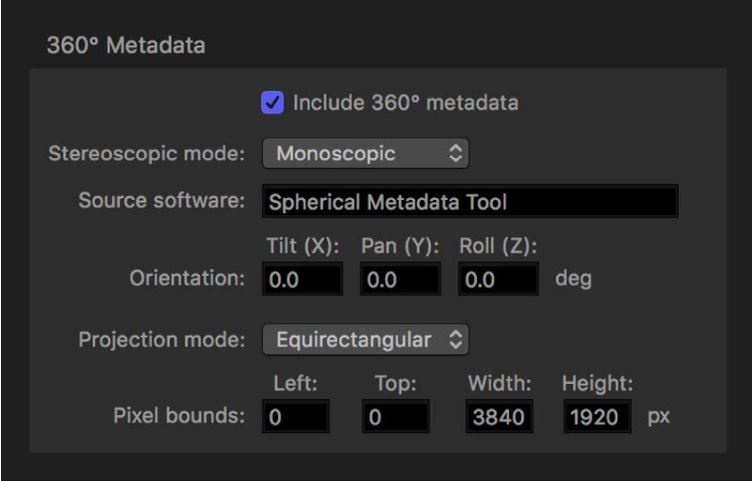Click the Roll (Z) orientation field
Screen dimensions: 752x481
(498, 281)
